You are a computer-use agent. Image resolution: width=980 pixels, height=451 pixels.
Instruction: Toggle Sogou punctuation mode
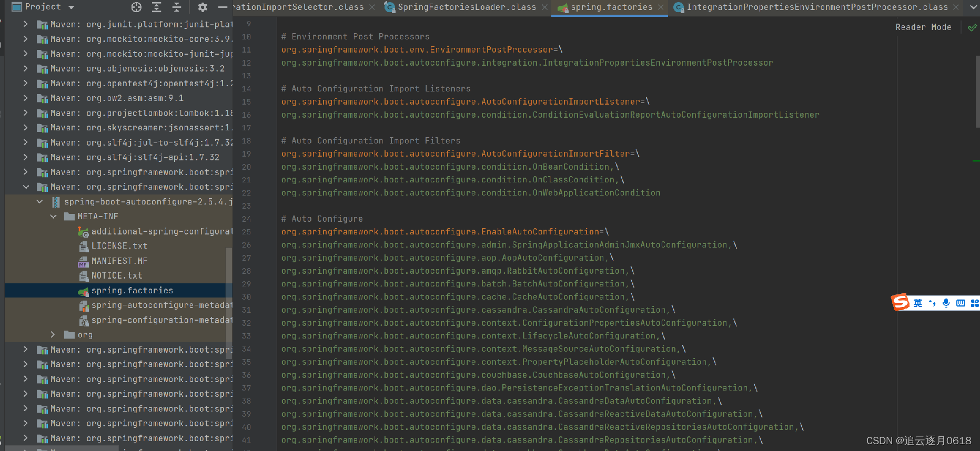(x=932, y=303)
